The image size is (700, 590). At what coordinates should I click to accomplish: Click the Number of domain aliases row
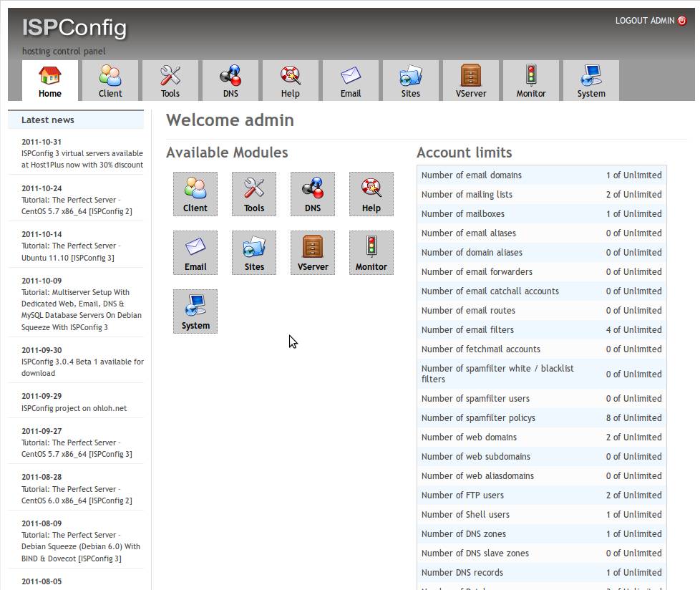(x=542, y=252)
